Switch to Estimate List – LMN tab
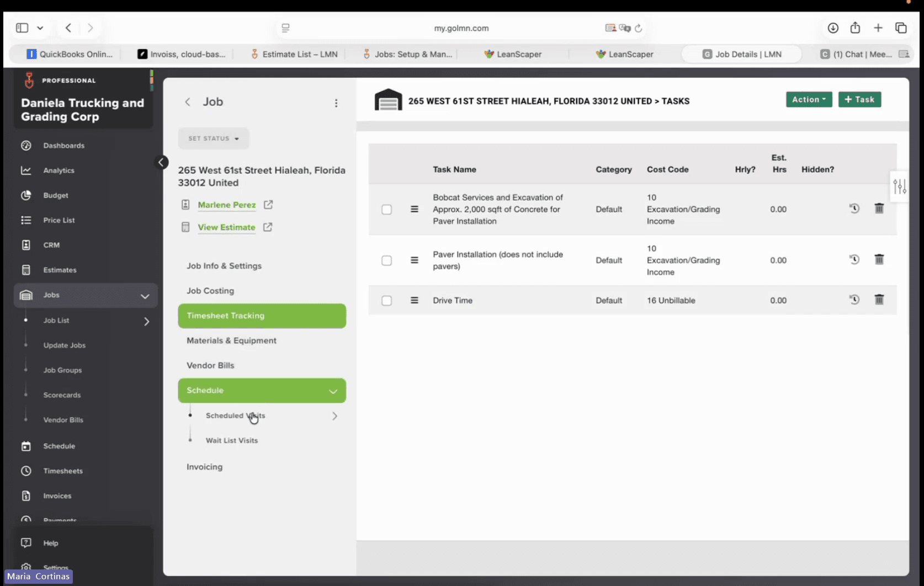This screenshot has height=586, width=924. (x=294, y=54)
